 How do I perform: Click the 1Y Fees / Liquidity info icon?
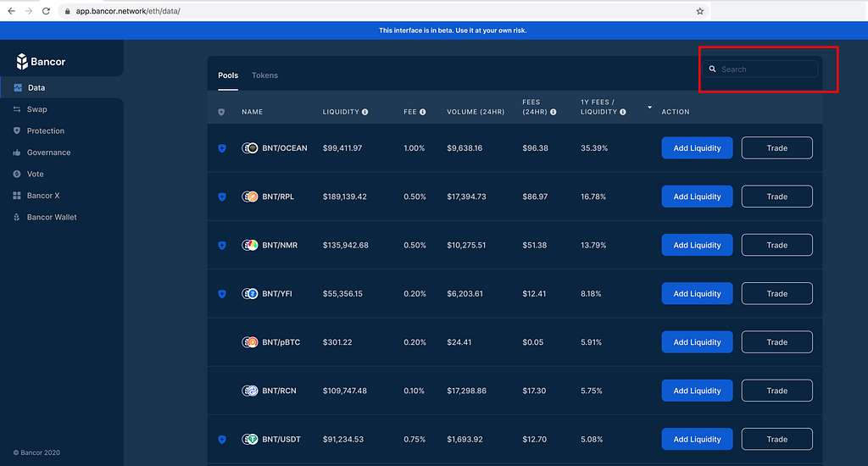pos(623,112)
